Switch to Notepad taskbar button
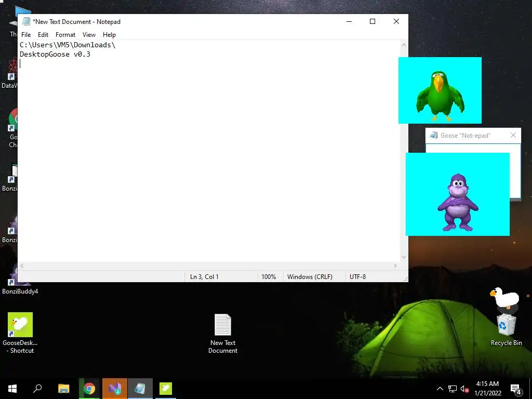Image resolution: width=532 pixels, height=399 pixels. coord(140,389)
